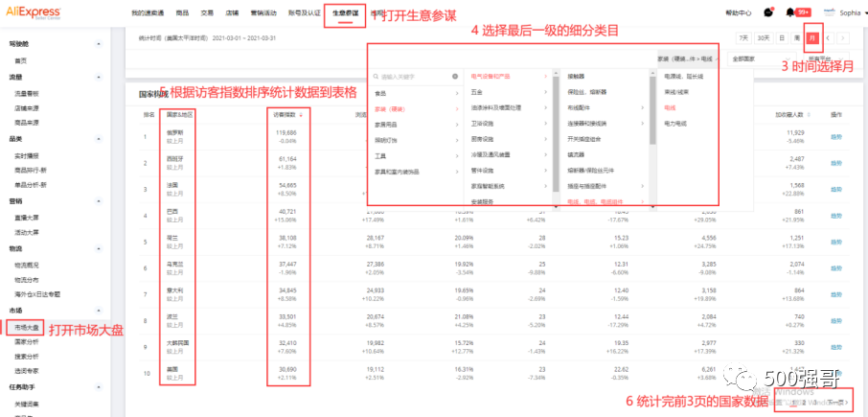
Task: Open the chat messages icon
Action: (767, 12)
